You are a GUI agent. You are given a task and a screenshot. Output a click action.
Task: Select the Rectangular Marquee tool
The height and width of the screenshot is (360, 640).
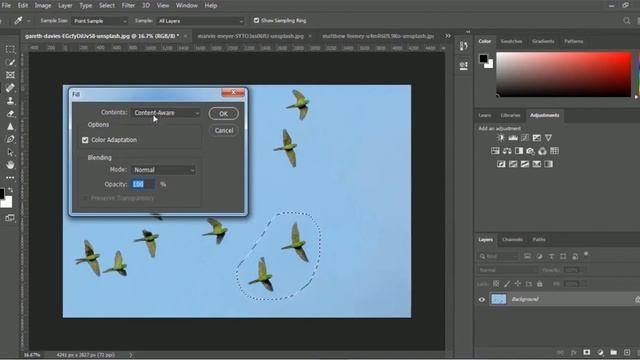[10, 49]
